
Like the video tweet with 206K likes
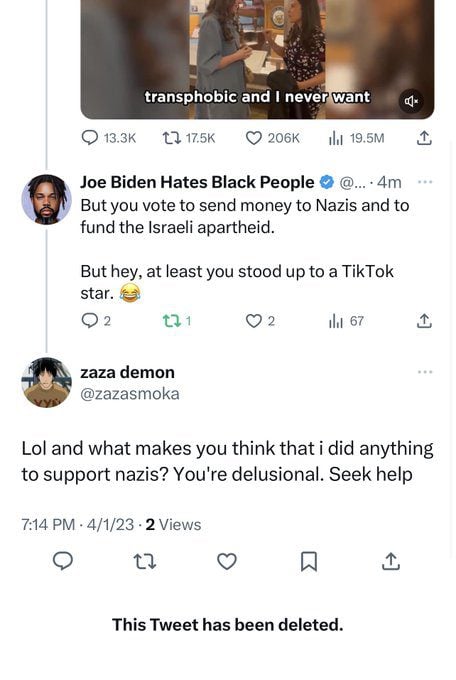pyautogui.click(x=254, y=138)
